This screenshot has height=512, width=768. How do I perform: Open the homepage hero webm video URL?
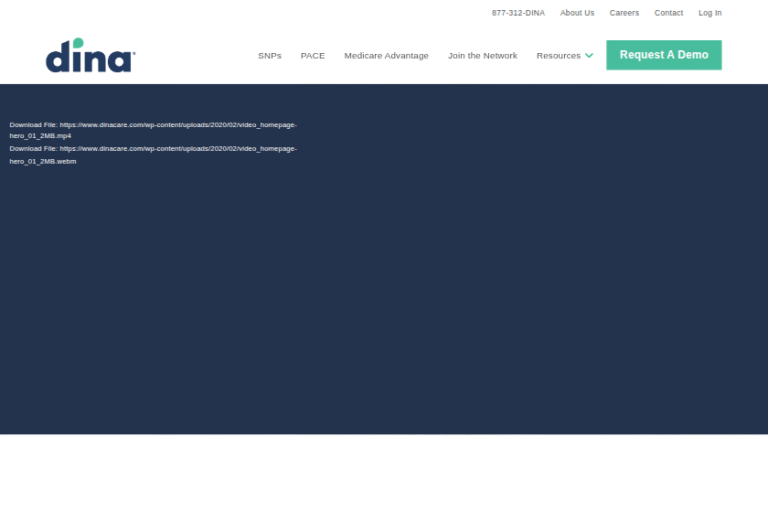[x=177, y=149]
